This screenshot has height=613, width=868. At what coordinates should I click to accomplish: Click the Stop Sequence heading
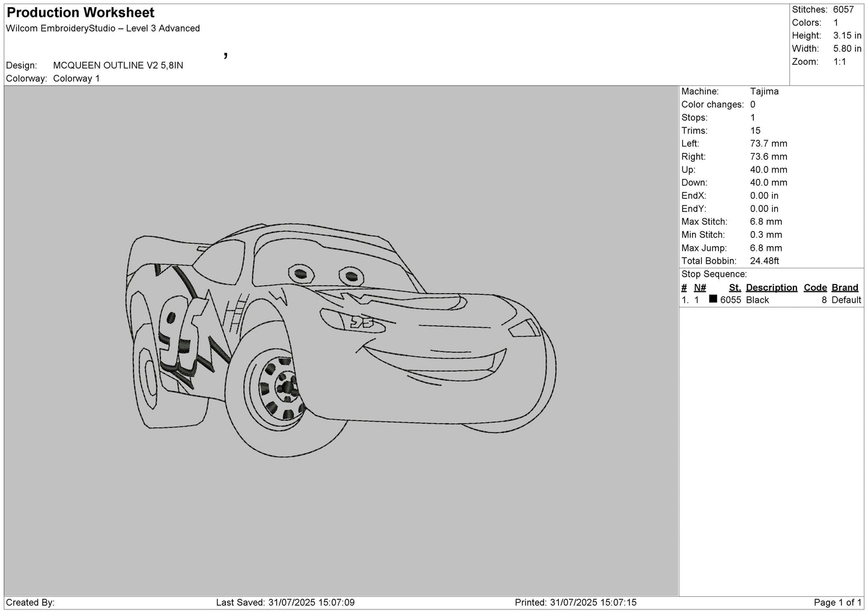714,274
